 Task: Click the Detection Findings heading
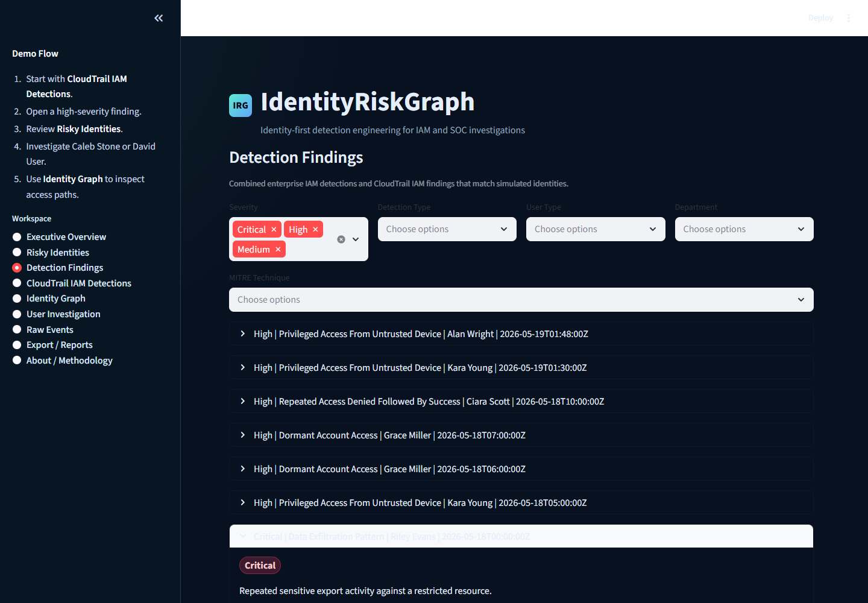(296, 157)
